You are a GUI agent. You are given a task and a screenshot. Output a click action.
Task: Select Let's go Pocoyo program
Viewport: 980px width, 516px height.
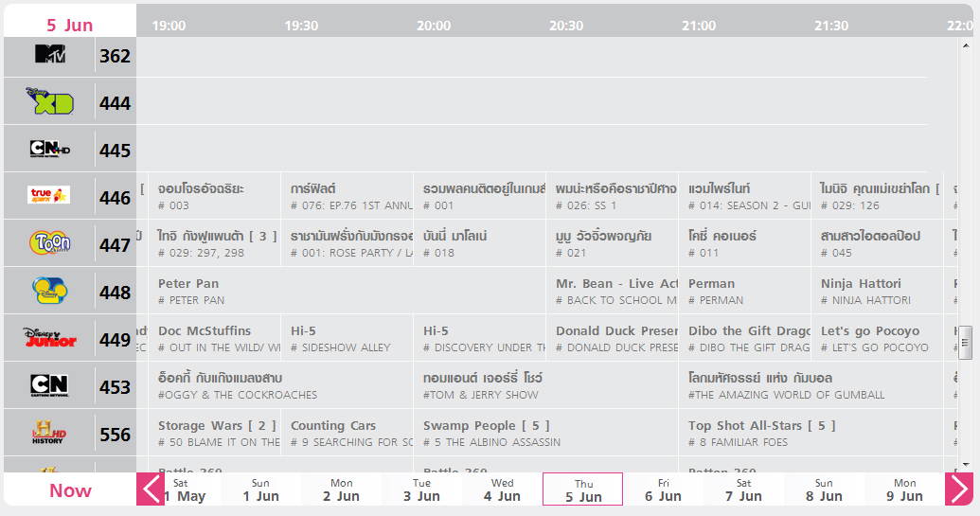(877, 339)
